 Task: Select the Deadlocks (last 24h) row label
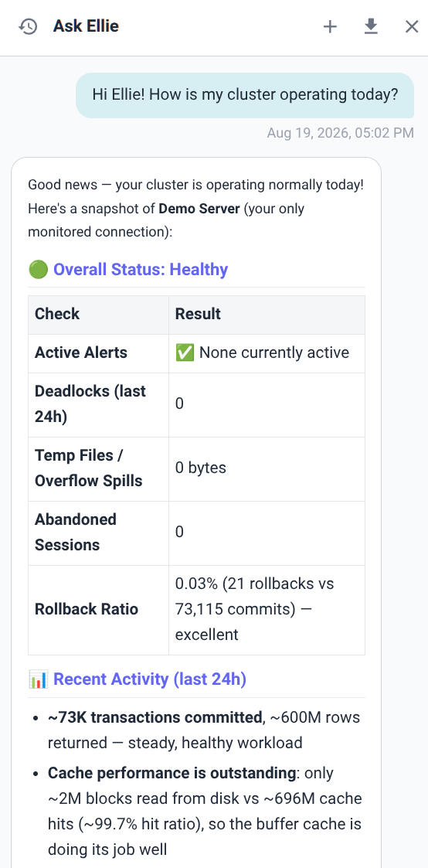pos(90,404)
